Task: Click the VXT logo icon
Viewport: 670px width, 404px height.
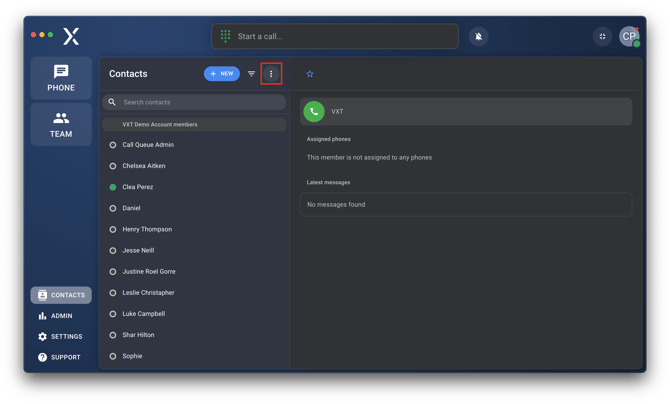Action: click(71, 37)
